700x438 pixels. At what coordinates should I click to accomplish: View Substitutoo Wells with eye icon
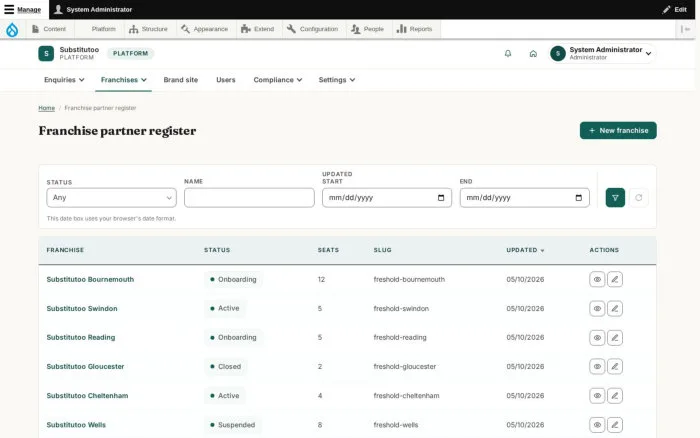pos(597,425)
